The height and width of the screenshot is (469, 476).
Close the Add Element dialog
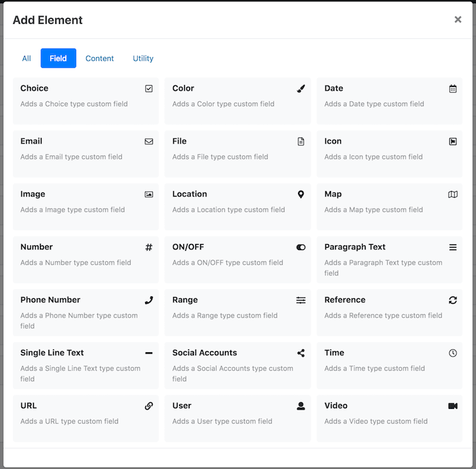(458, 20)
